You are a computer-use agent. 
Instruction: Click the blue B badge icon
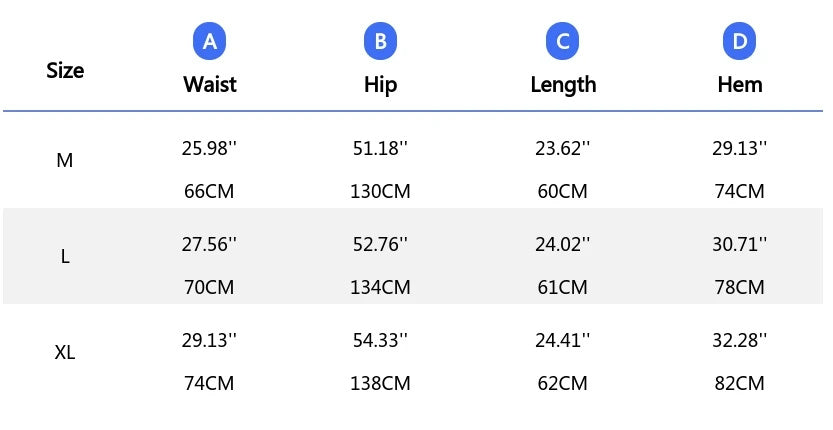[380, 42]
